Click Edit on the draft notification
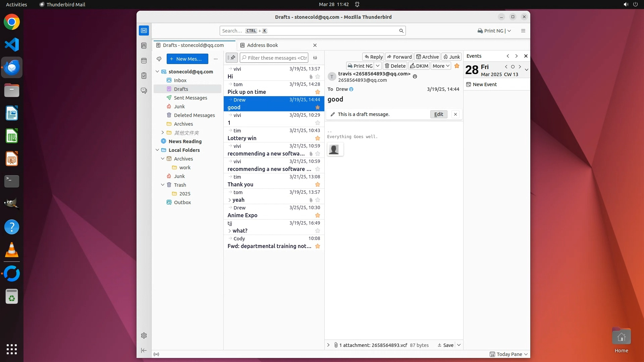Image resolution: width=644 pixels, height=362 pixels. tap(438, 114)
